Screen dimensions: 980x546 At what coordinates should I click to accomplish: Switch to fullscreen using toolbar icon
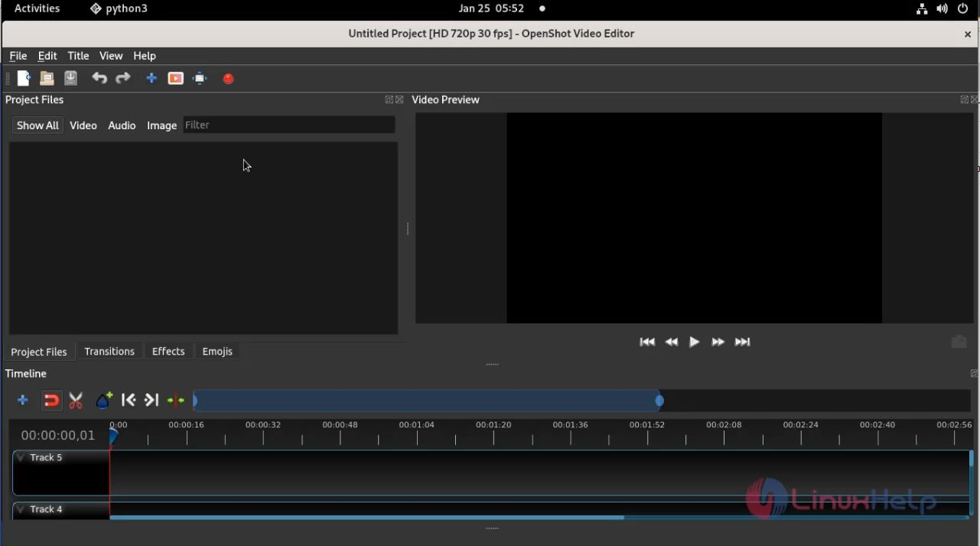tap(200, 78)
